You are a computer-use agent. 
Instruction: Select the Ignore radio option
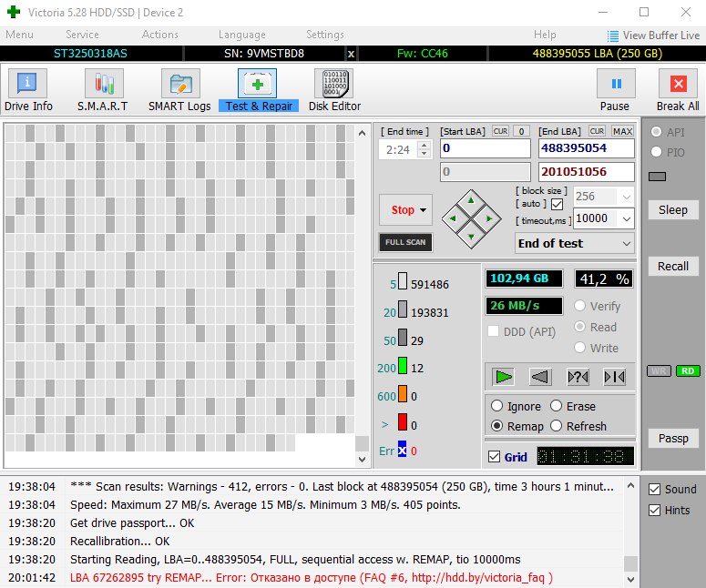496,406
